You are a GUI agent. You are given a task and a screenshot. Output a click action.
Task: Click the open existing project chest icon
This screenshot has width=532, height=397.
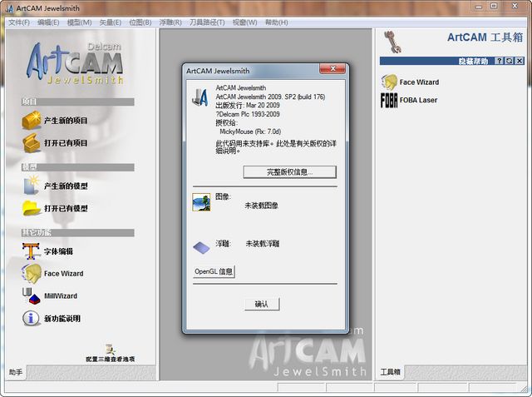(x=32, y=142)
